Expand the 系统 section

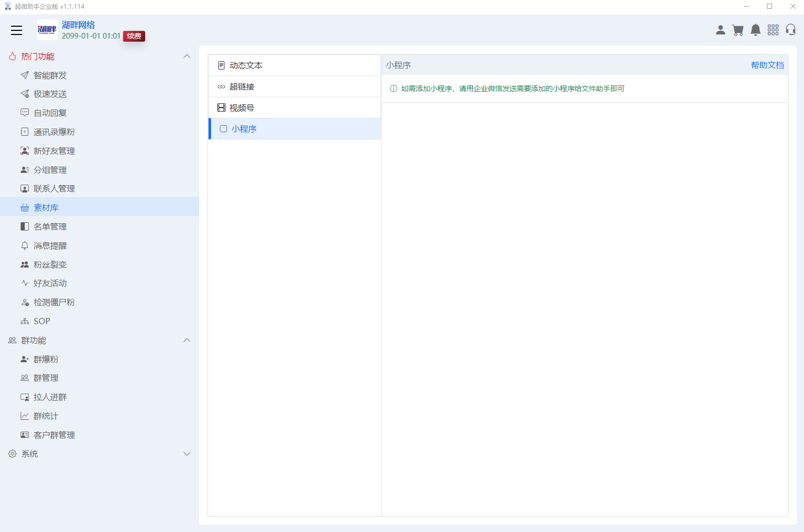187,454
